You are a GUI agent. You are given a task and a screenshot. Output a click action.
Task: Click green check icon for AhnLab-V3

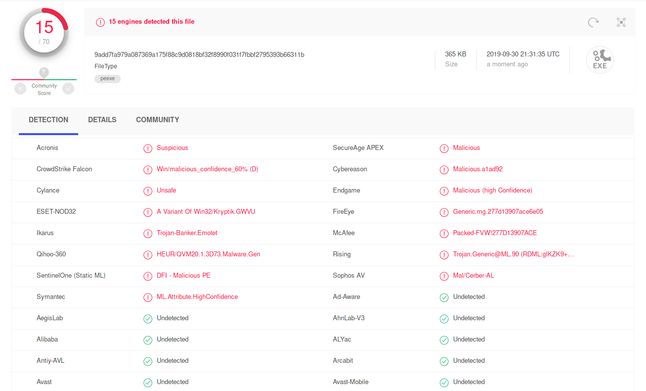click(x=444, y=318)
